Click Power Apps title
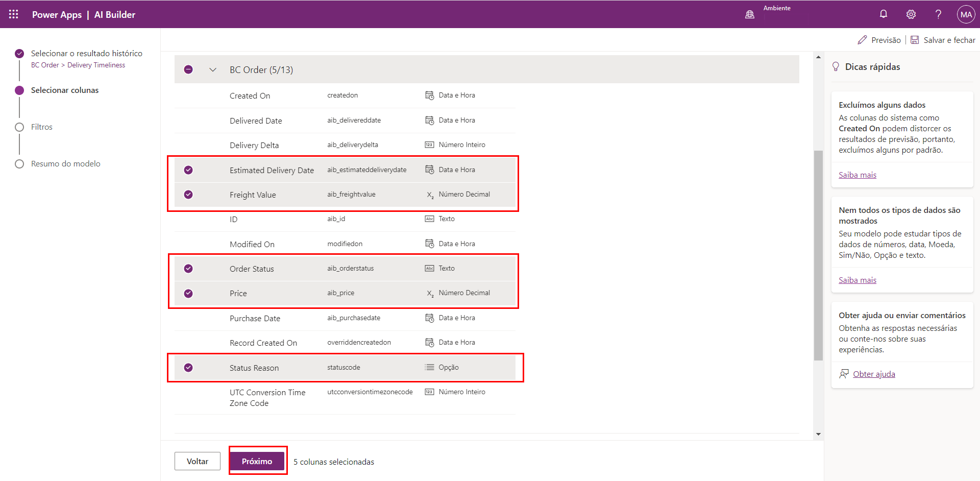Image resolution: width=980 pixels, height=481 pixels. click(57, 14)
